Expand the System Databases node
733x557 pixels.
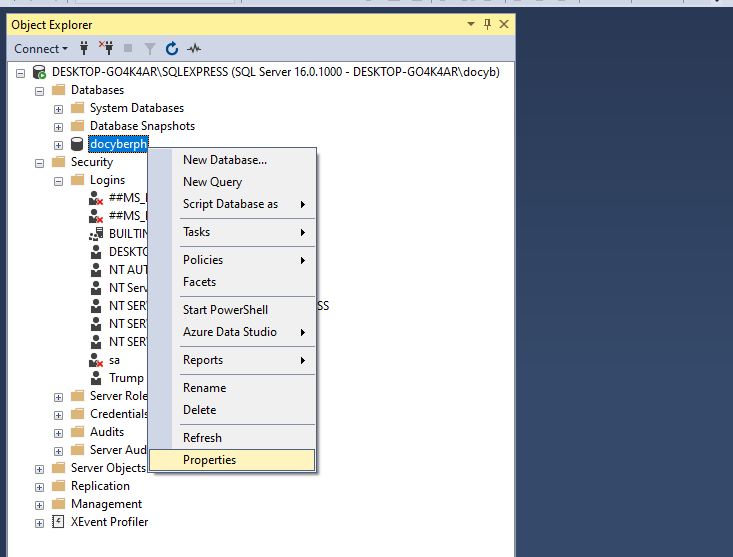[x=58, y=108]
